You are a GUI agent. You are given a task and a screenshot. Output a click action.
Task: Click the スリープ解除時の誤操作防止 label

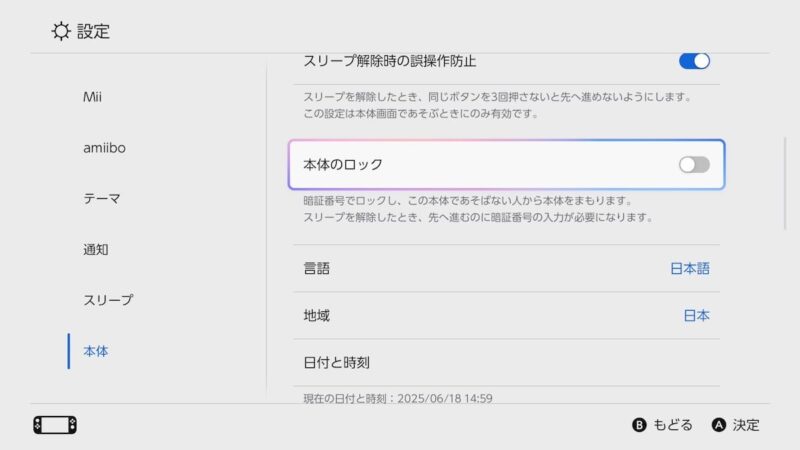(x=390, y=61)
